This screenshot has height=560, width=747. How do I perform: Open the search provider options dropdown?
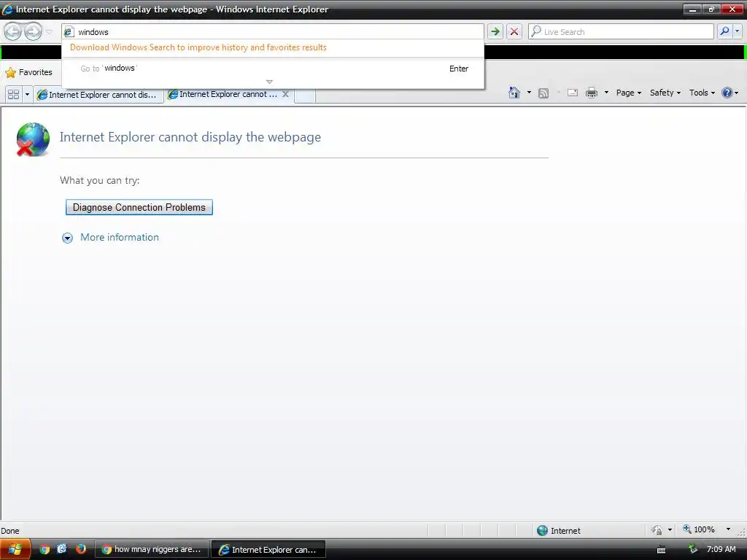737,31
